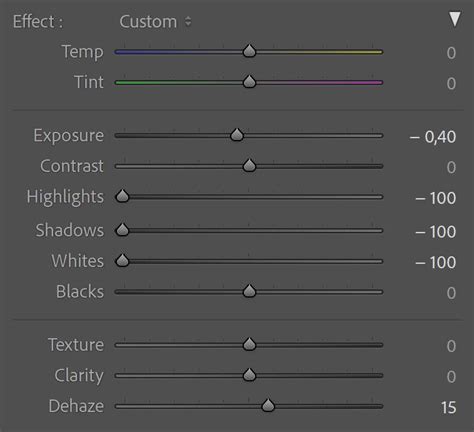The height and width of the screenshot is (432, 474).
Task: Select the Shadows slider handle
Action: click(122, 230)
